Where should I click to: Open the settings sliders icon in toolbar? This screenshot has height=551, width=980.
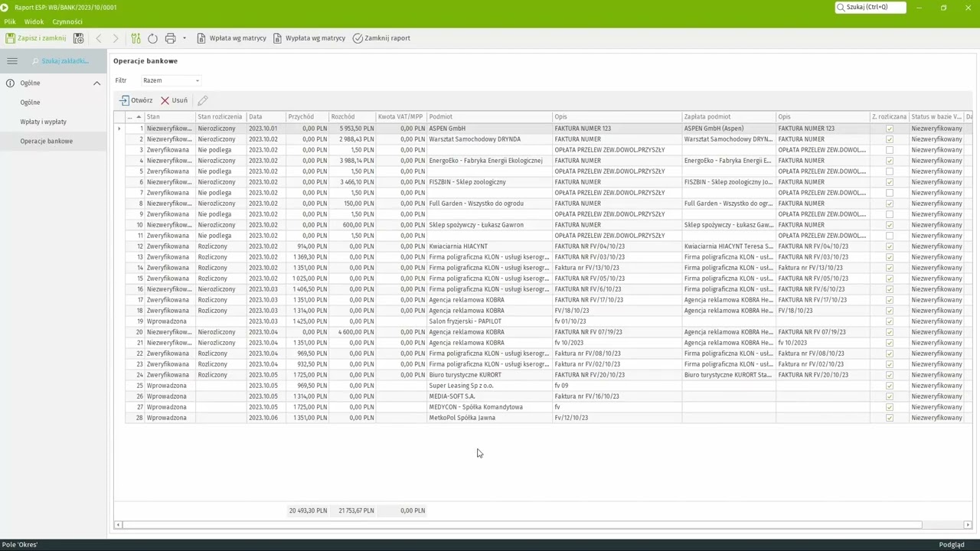[x=136, y=38]
